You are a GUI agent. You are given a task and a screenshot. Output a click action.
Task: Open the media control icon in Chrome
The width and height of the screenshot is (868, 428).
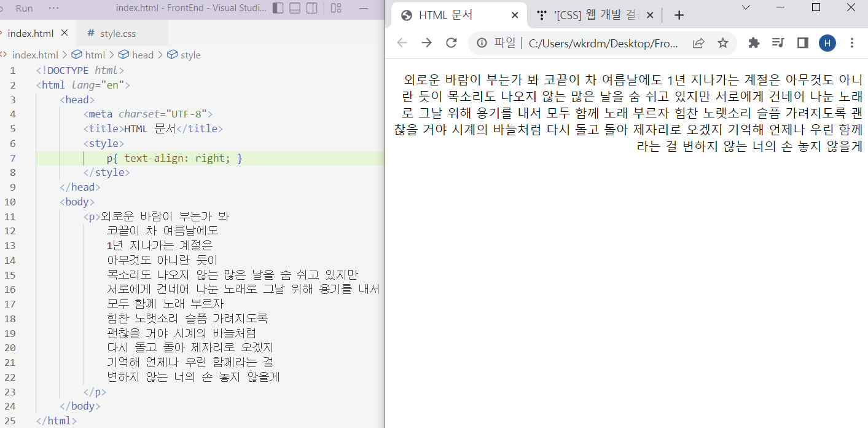click(x=778, y=42)
